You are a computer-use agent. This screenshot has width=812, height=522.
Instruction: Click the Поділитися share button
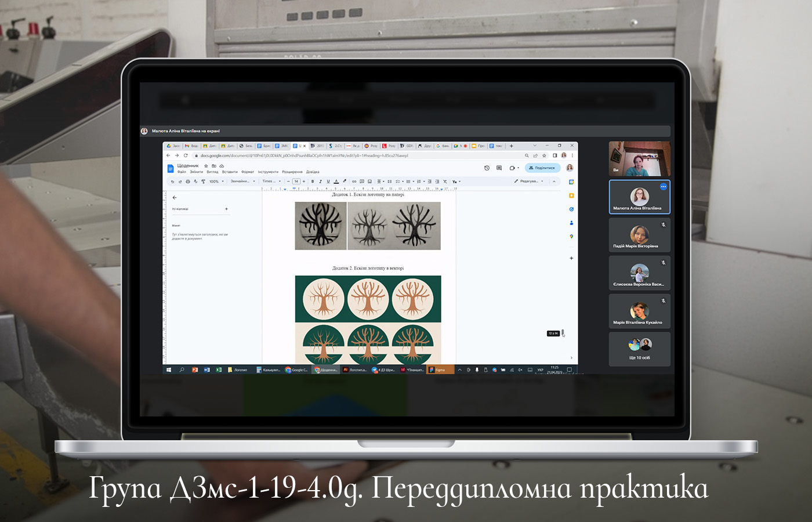[542, 168]
